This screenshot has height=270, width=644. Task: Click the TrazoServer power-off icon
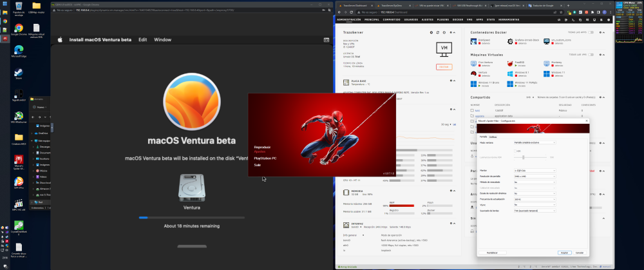coord(444,32)
